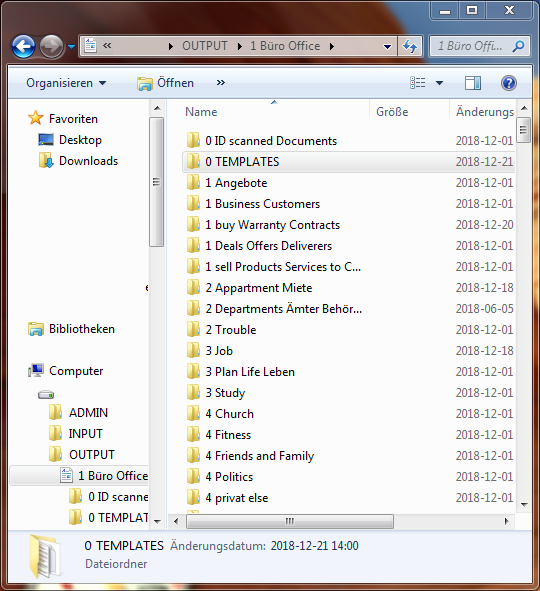Show more toolbar commands chevron
The width and height of the screenshot is (540, 591).
220,83
